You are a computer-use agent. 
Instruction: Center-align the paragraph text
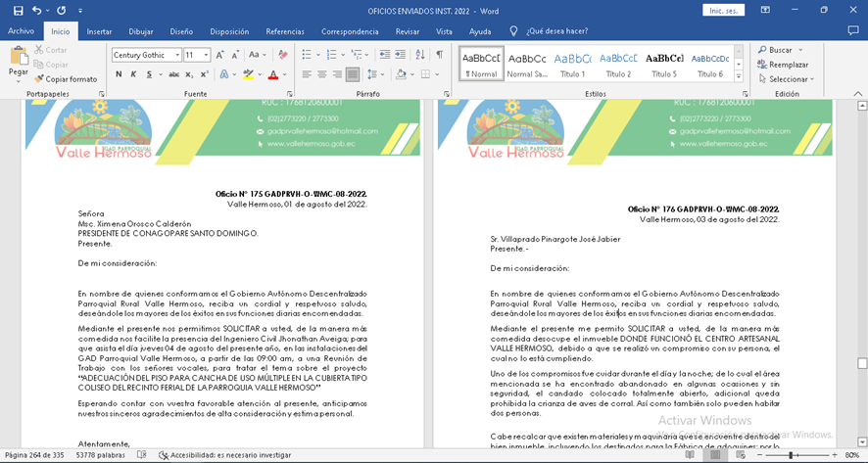[x=322, y=74]
